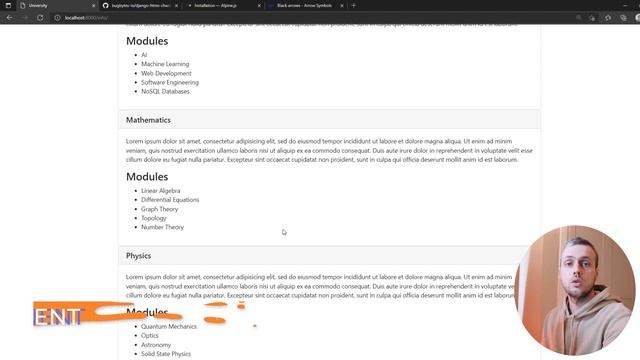Select the Machine Learning module item
This screenshot has width=640, height=360.
click(165, 64)
